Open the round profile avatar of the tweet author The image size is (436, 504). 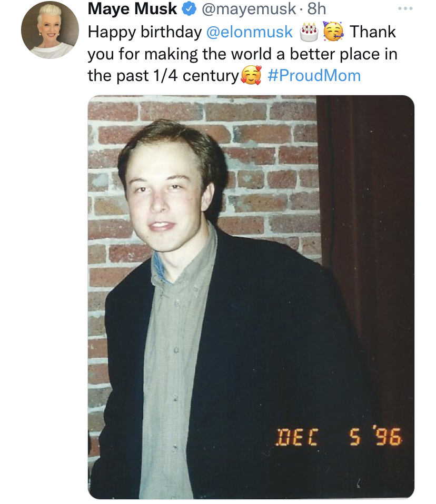50,30
